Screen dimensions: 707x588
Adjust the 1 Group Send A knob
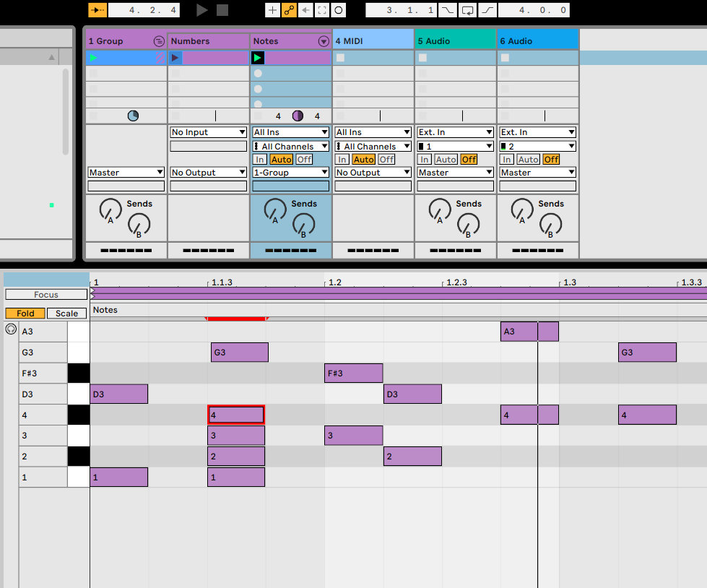click(110, 209)
